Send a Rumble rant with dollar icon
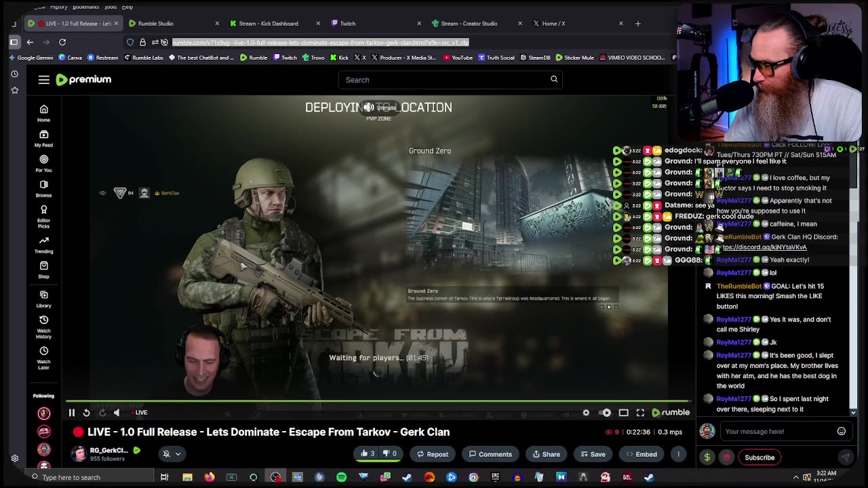 [707, 457]
